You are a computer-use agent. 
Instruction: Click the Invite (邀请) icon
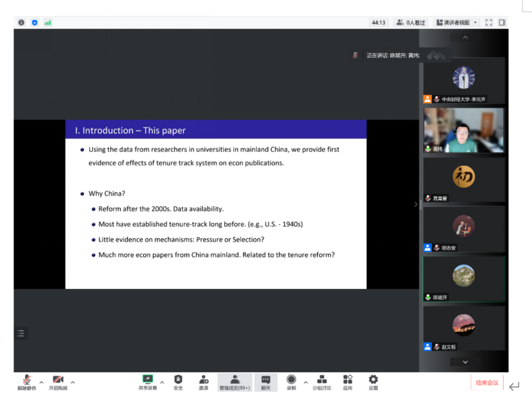(203, 381)
